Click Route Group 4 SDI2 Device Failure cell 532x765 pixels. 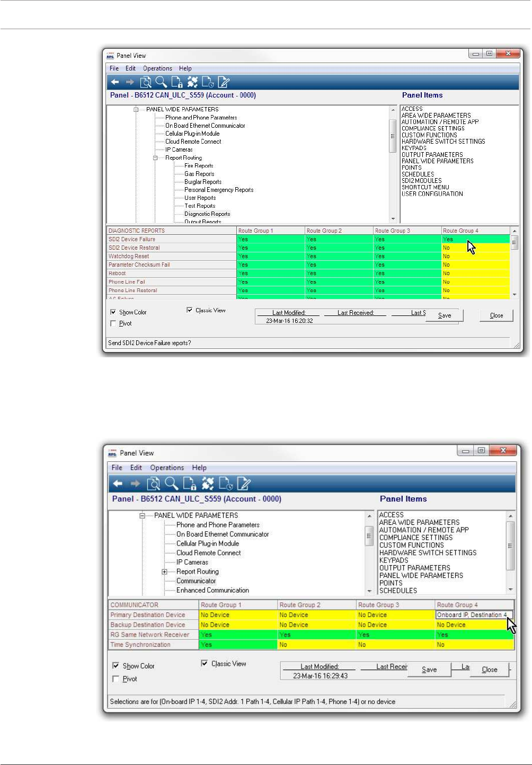tap(476, 240)
